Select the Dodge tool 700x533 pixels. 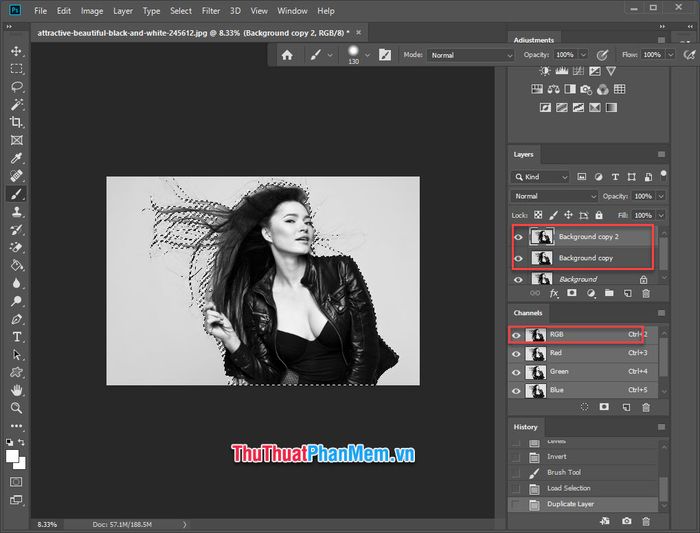pos(17,301)
